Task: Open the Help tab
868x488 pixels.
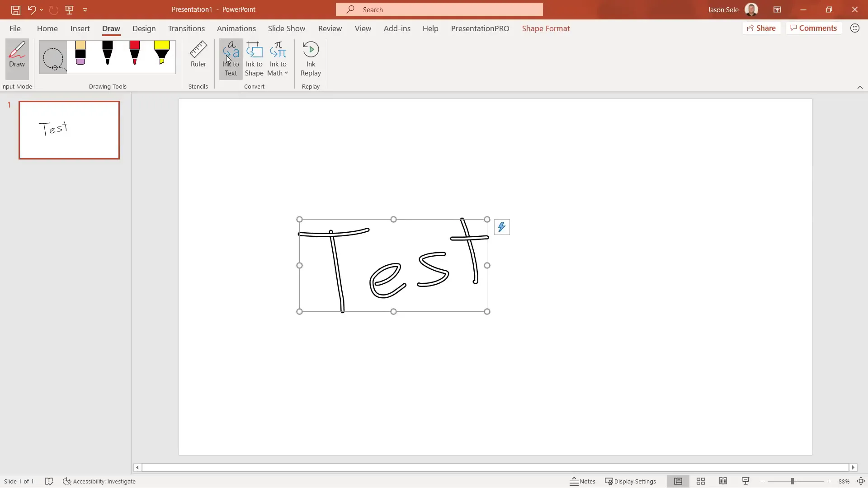Action: click(x=430, y=28)
